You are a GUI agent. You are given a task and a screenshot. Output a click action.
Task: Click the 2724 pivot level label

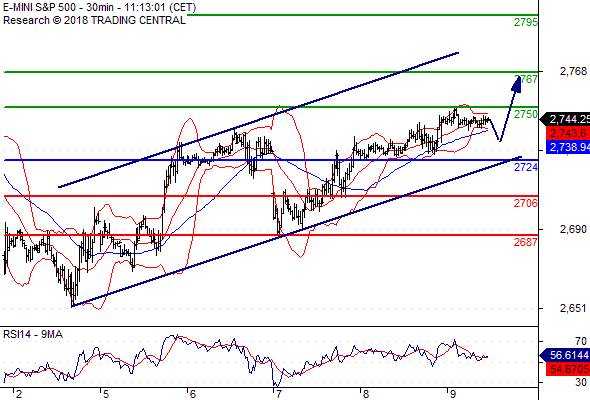[x=526, y=167]
